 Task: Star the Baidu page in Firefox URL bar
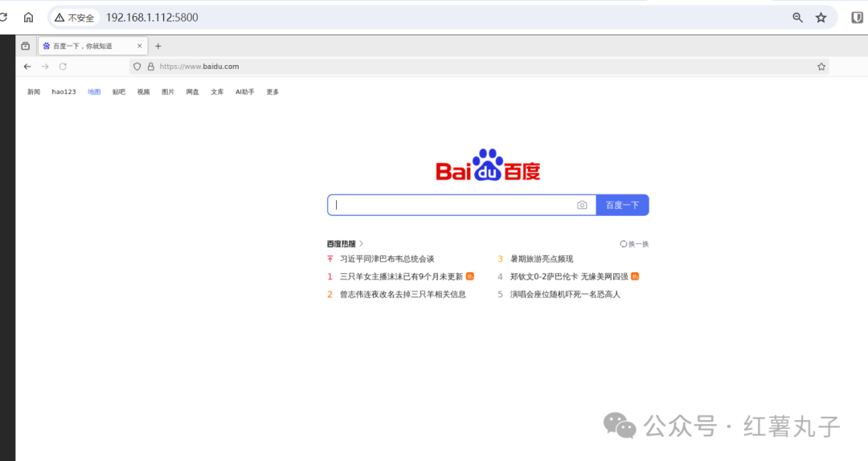821,67
